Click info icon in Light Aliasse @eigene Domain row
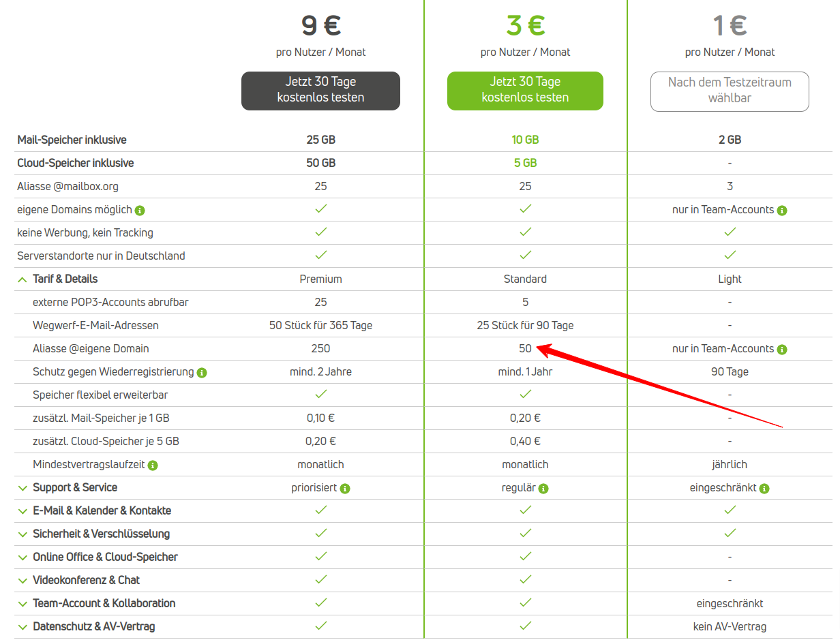Image resolution: width=840 pixels, height=642 pixels. (782, 349)
